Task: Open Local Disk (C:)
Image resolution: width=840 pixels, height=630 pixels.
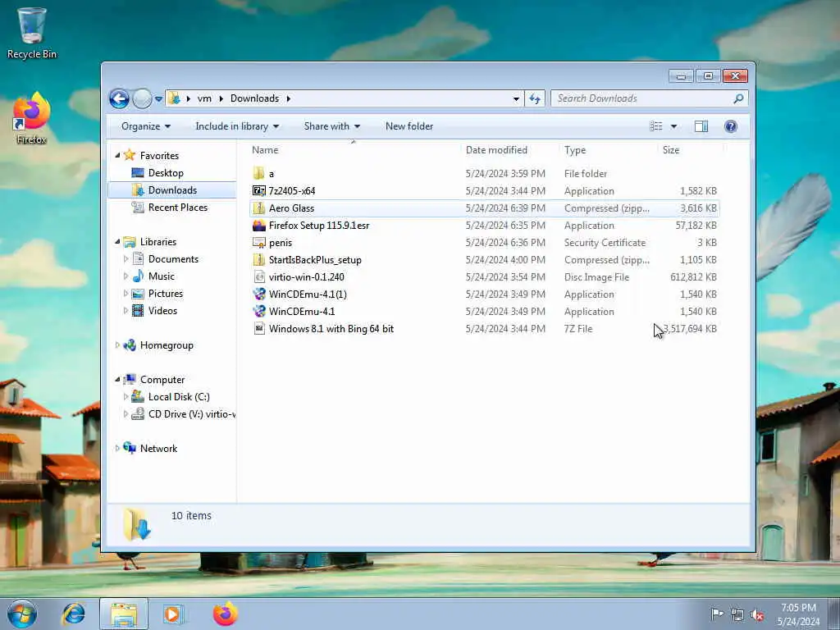Action: pos(178,397)
